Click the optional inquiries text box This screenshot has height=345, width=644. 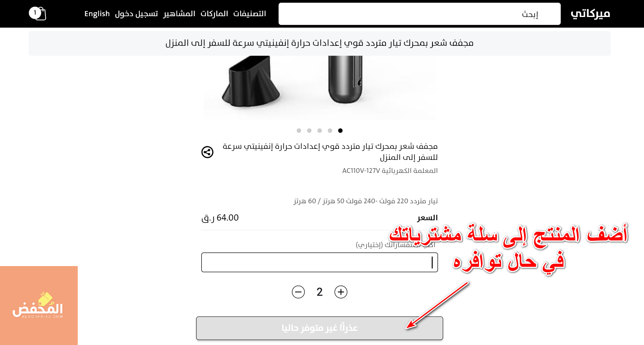coord(320,262)
